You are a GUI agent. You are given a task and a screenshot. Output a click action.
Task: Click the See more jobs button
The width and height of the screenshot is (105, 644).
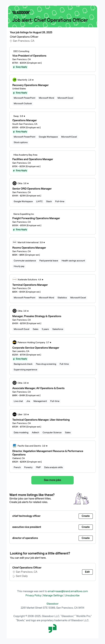click(x=52, y=480)
